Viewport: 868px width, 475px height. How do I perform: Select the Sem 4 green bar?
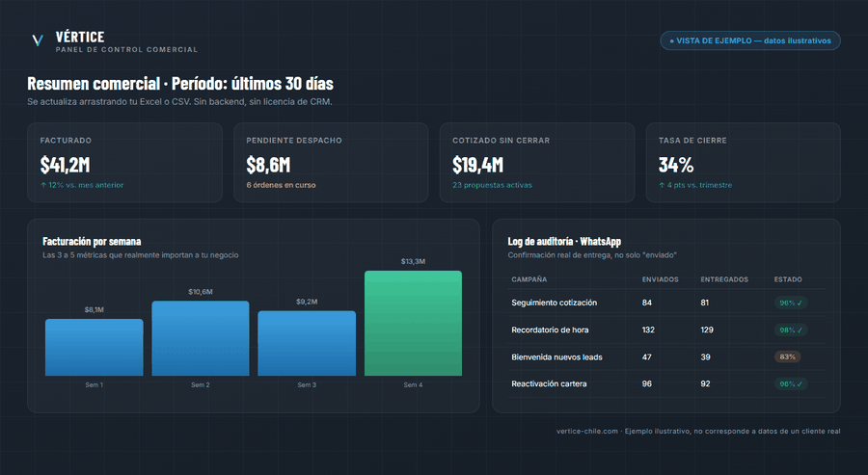coord(413,324)
